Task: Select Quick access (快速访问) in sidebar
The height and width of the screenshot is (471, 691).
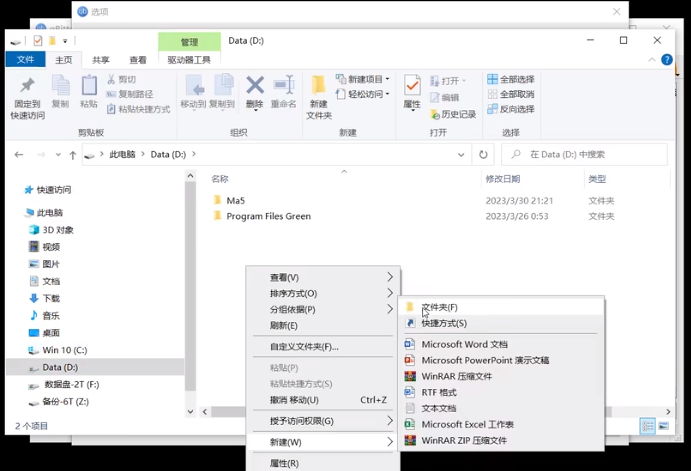Action: tap(54, 190)
